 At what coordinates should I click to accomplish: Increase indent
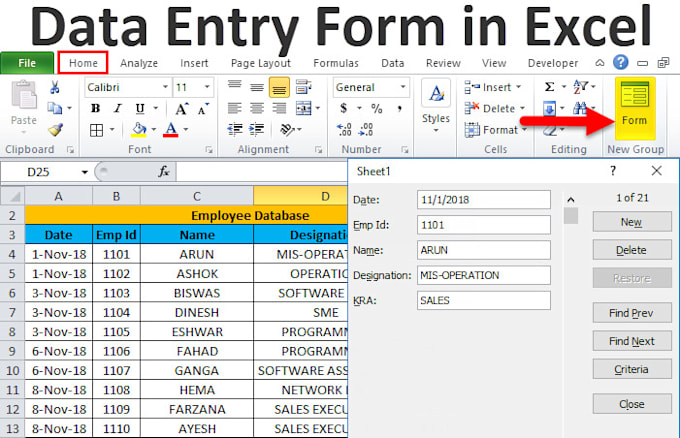[x=257, y=129]
